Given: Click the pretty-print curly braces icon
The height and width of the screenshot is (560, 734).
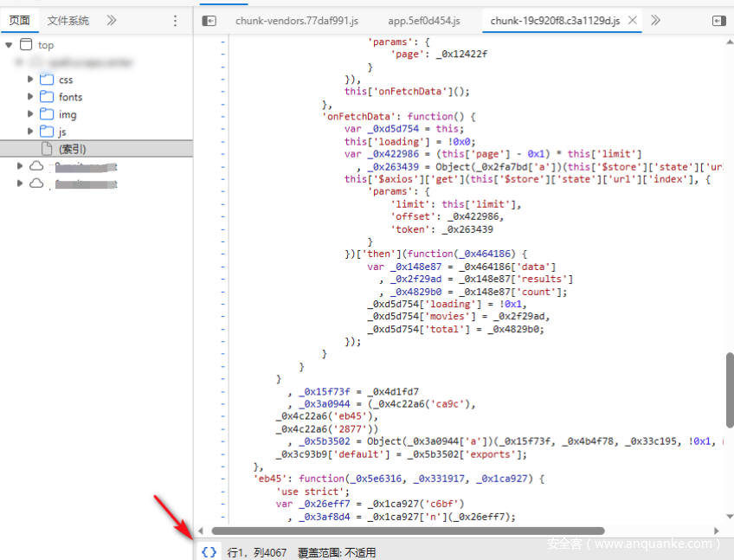Looking at the screenshot, I should tap(209, 551).
